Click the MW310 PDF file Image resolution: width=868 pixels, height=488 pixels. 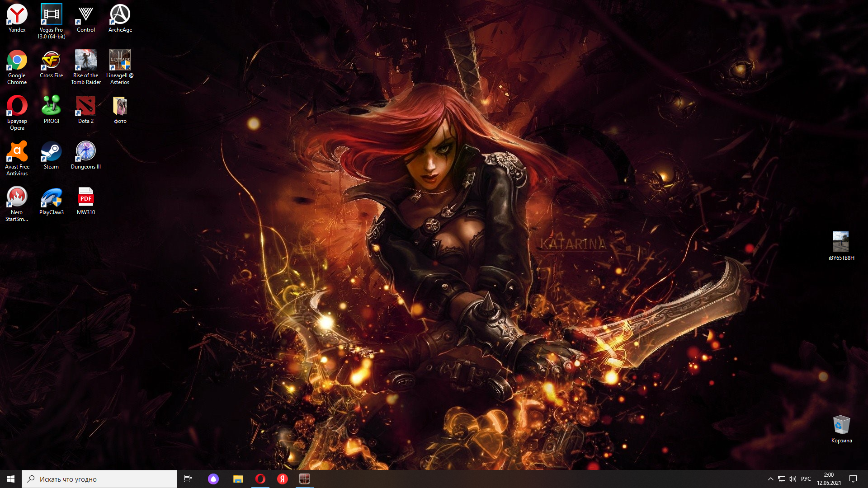85,201
